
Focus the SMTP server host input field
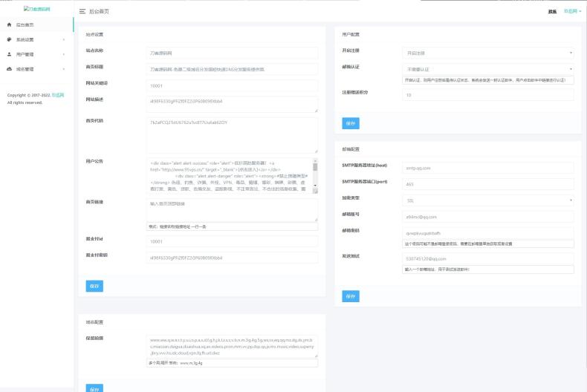487,168
